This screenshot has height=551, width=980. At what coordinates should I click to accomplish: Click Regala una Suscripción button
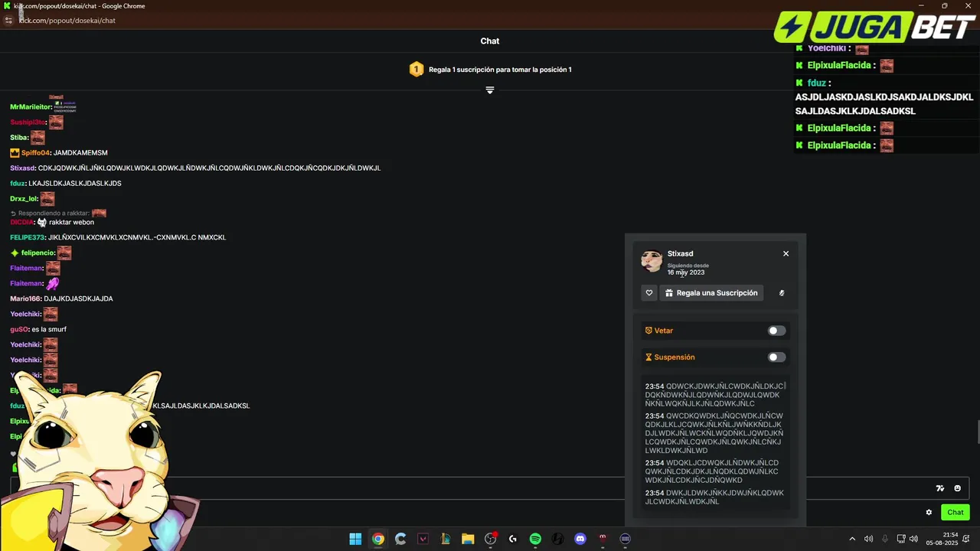(x=711, y=293)
